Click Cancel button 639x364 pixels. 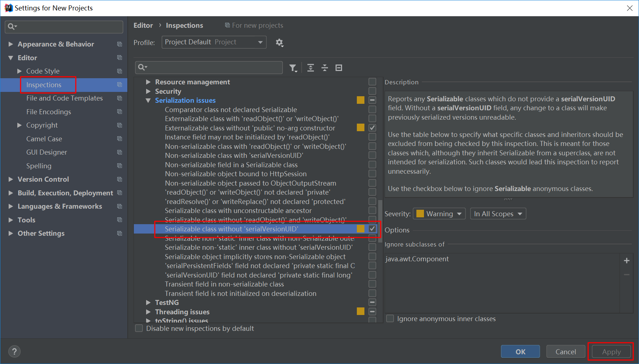click(565, 351)
